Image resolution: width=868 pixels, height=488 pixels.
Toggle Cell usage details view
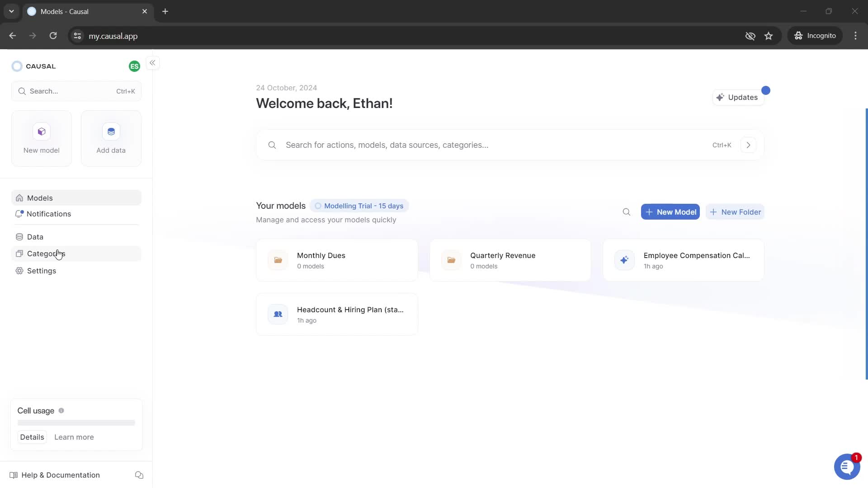click(32, 438)
